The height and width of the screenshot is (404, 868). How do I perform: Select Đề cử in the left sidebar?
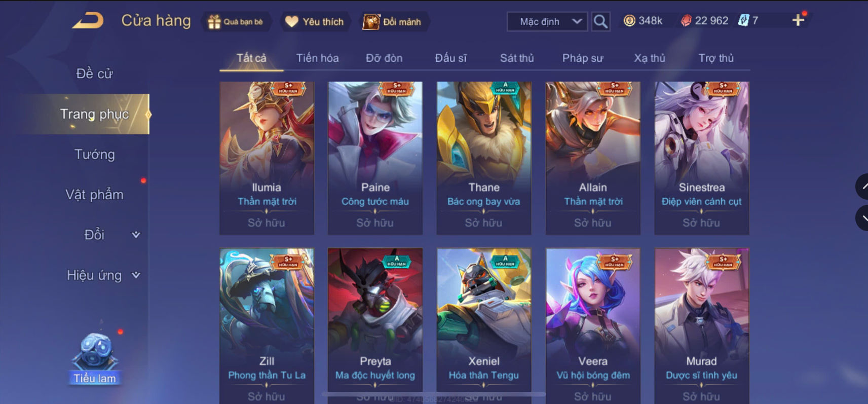pos(95,74)
